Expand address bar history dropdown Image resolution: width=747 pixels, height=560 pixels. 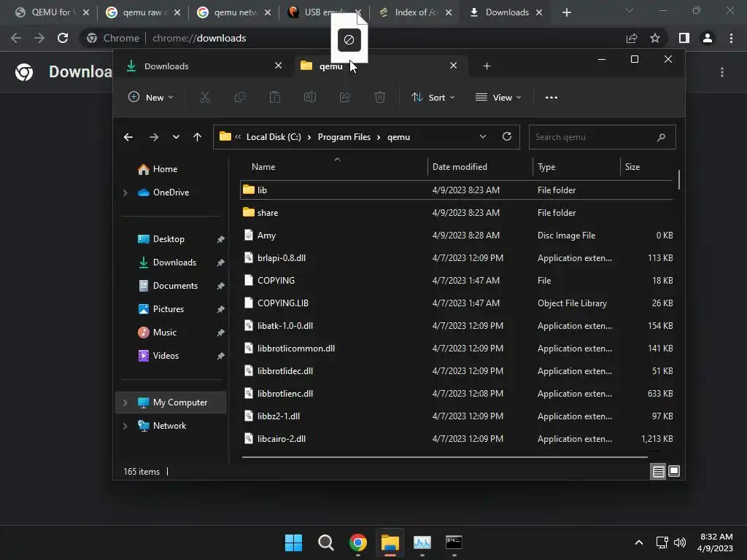(483, 136)
